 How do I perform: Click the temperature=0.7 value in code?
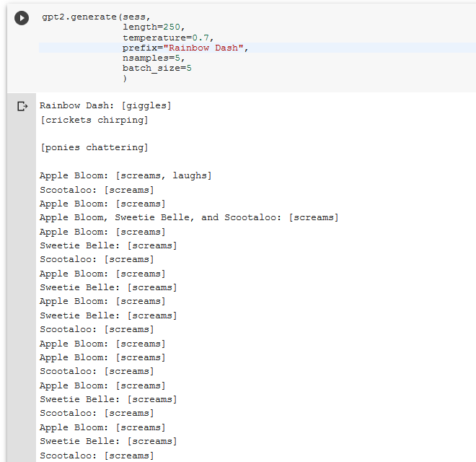(x=203, y=38)
